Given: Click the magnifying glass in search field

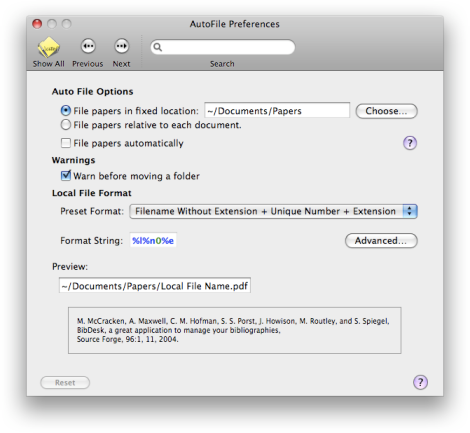Looking at the screenshot, I should click(158, 47).
